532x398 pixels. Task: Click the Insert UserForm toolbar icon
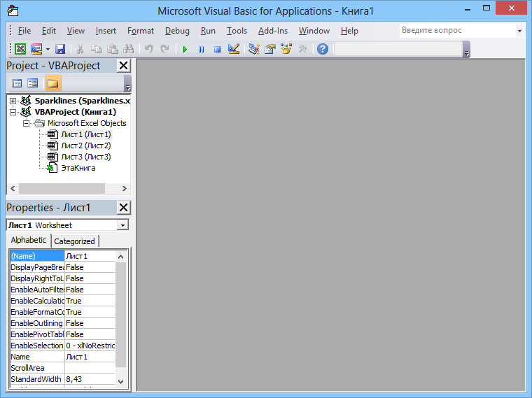pyautogui.click(x=36, y=49)
